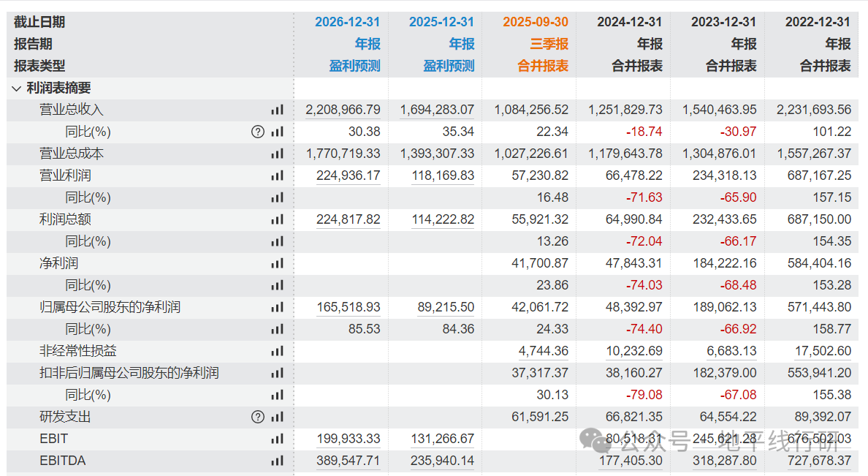This screenshot has width=868, height=476.
Task: Click help icon on first 同比(%) row
Action: point(257,132)
